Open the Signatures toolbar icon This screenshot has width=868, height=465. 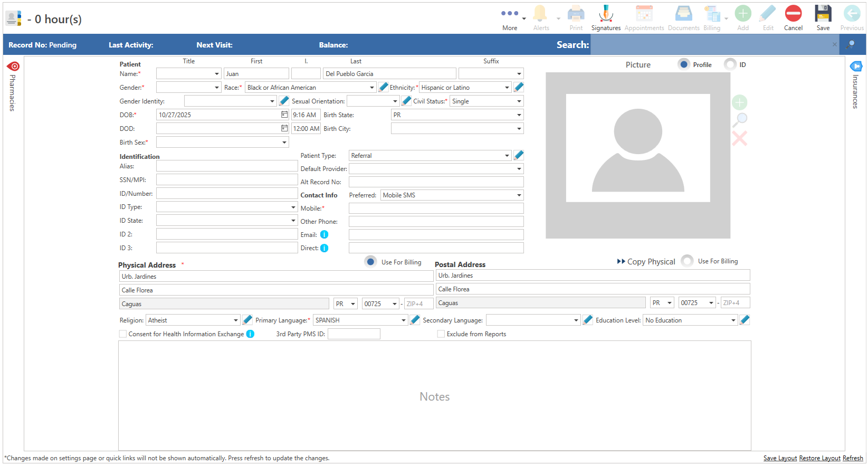(x=606, y=14)
